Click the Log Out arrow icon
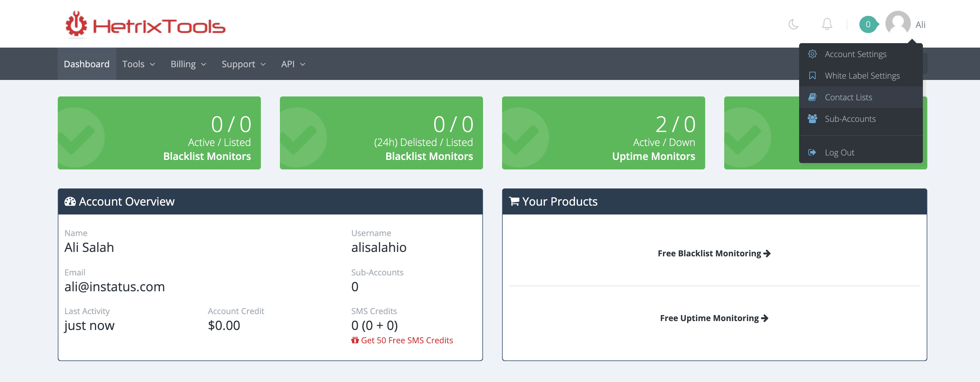Screen dimensions: 980x382 pyautogui.click(x=812, y=152)
